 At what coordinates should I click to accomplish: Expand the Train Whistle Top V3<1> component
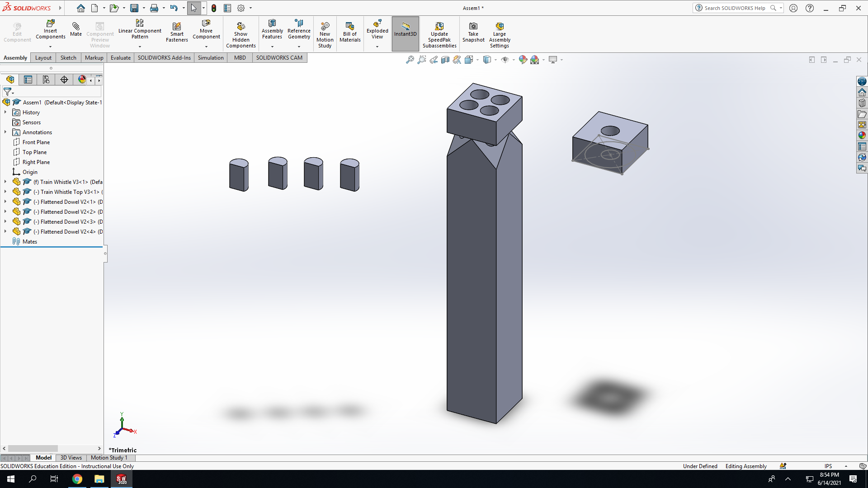coord(5,192)
